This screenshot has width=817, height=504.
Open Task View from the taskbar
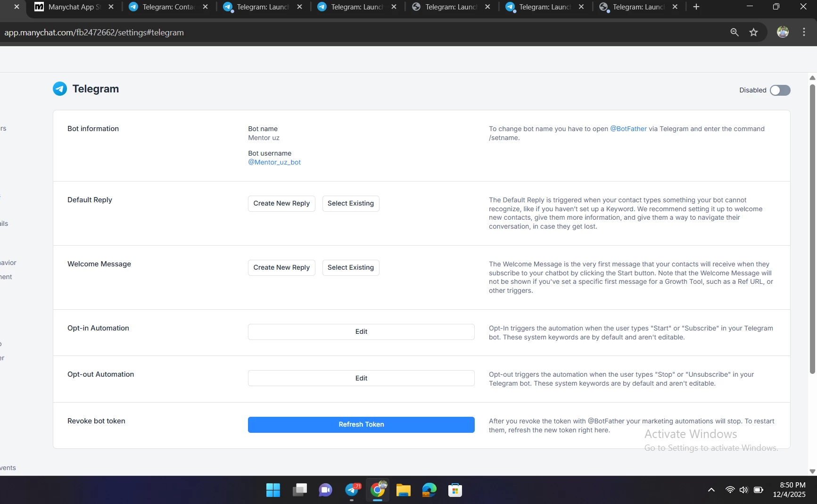pyautogui.click(x=299, y=490)
